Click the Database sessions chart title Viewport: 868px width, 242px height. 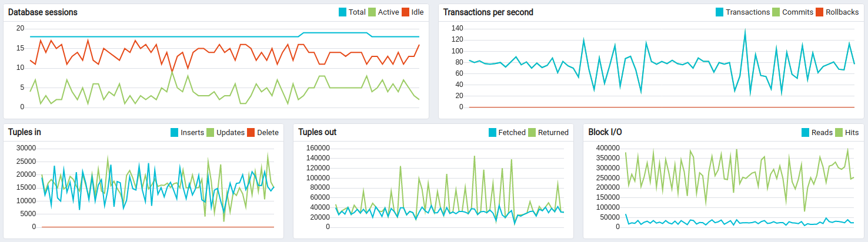[x=43, y=12]
